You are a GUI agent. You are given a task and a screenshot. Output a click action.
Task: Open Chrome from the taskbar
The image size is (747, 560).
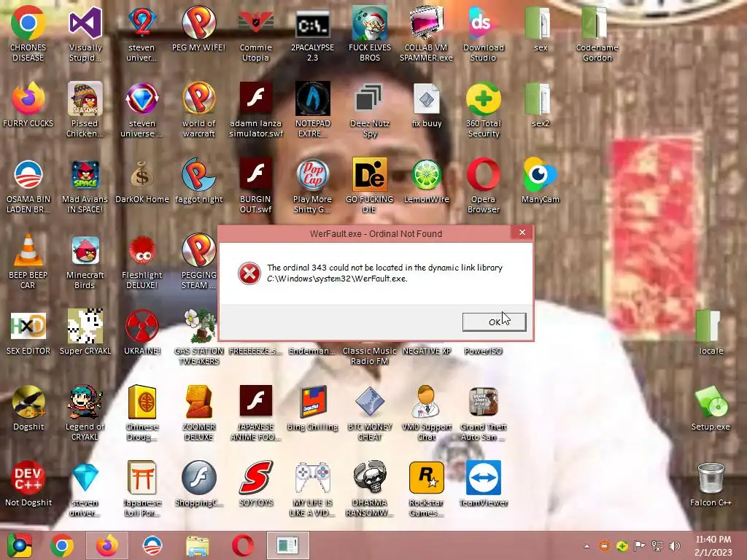point(62,545)
